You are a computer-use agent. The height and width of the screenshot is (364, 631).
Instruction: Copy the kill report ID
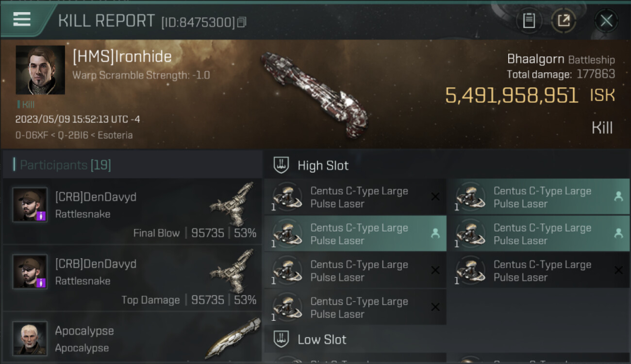pyautogui.click(x=242, y=22)
